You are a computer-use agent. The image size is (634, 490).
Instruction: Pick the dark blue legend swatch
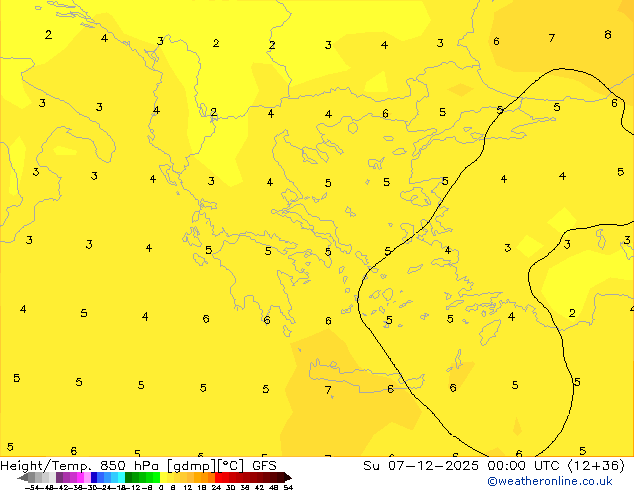click(94, 478)
